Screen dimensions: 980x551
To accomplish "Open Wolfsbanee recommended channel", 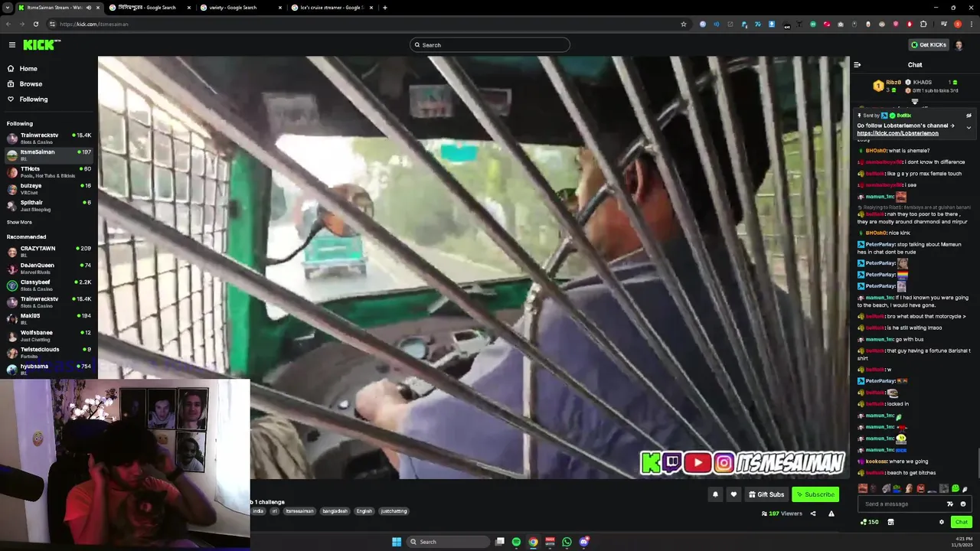I will coord(49,336).
